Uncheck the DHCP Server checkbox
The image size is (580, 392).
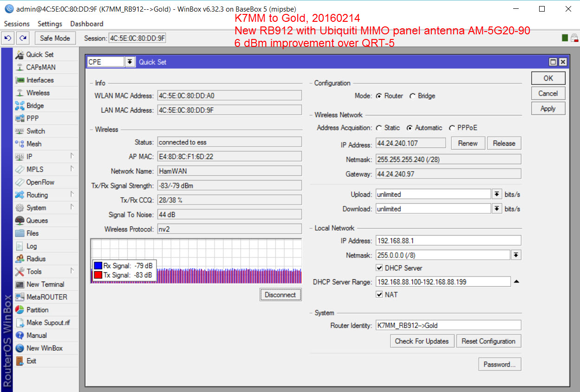coord(379,268)
